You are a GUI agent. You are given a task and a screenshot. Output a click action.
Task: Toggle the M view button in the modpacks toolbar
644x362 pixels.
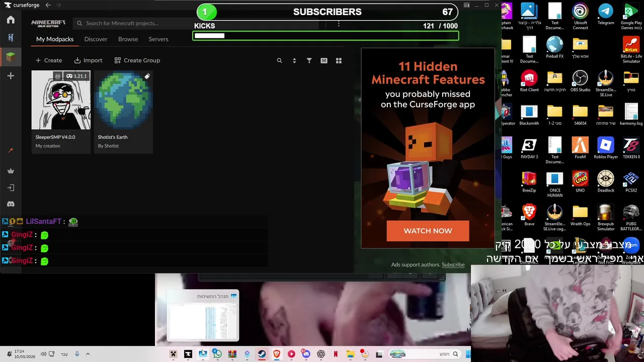coord(324,60)
